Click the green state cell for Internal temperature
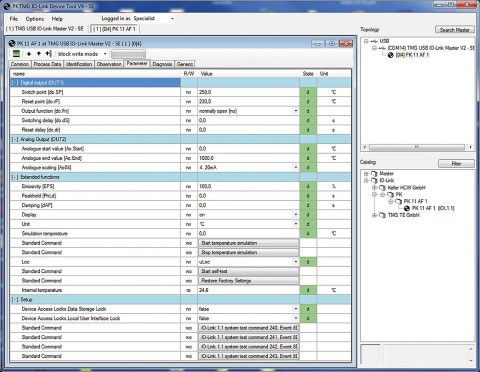The image size is (480, 372). 308,290
